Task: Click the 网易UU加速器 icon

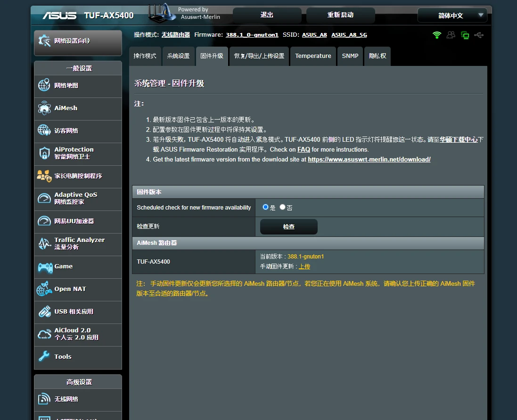Action: coord(44,221)
